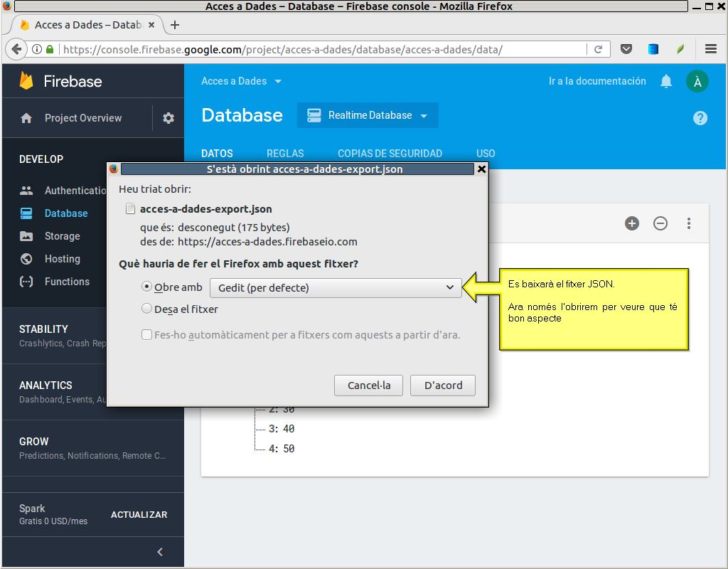Expand the Acces a Dades project dropdown
This screenshot has height=569, width=728.
tap(242, 81)
